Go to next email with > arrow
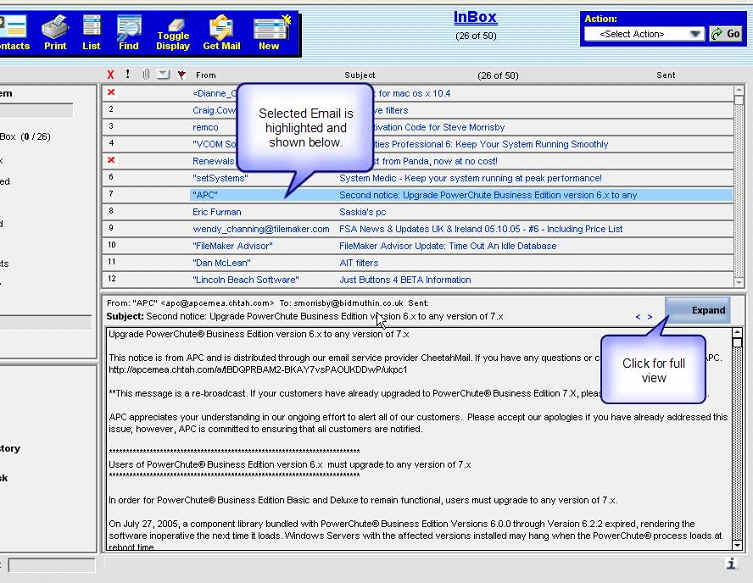Image resolution: width=753 pixels, height=583 pixels. pos(650,317)
